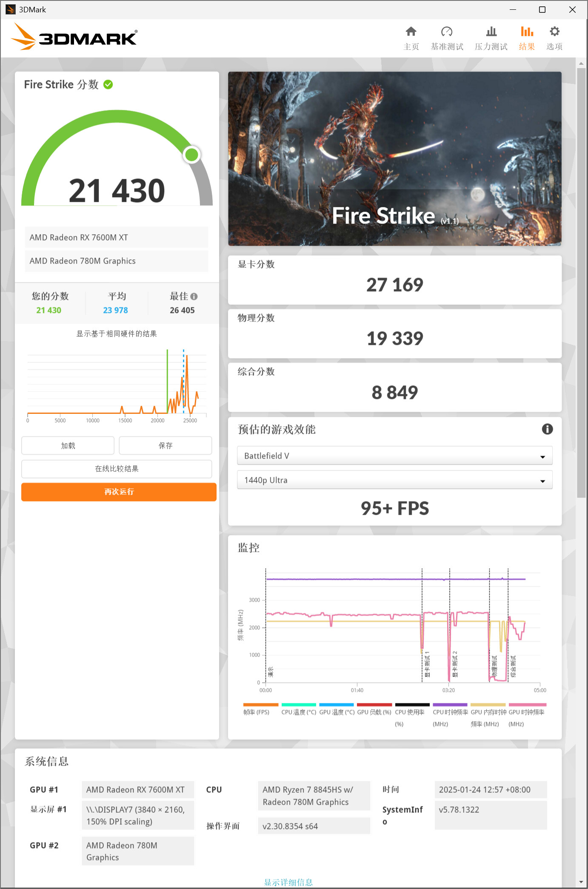Toggle the CPU 温度 legend series

[299, 712]
